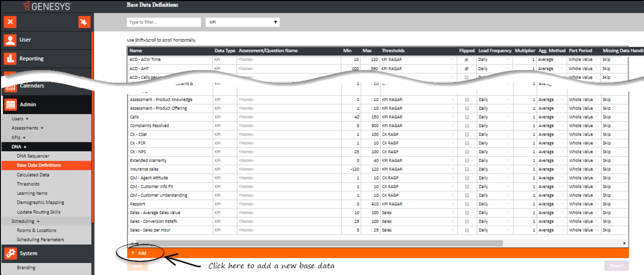This screenshot has height=275, width=644.
Task: Open Calculated Data in sidebar
Action: [33, 175]
